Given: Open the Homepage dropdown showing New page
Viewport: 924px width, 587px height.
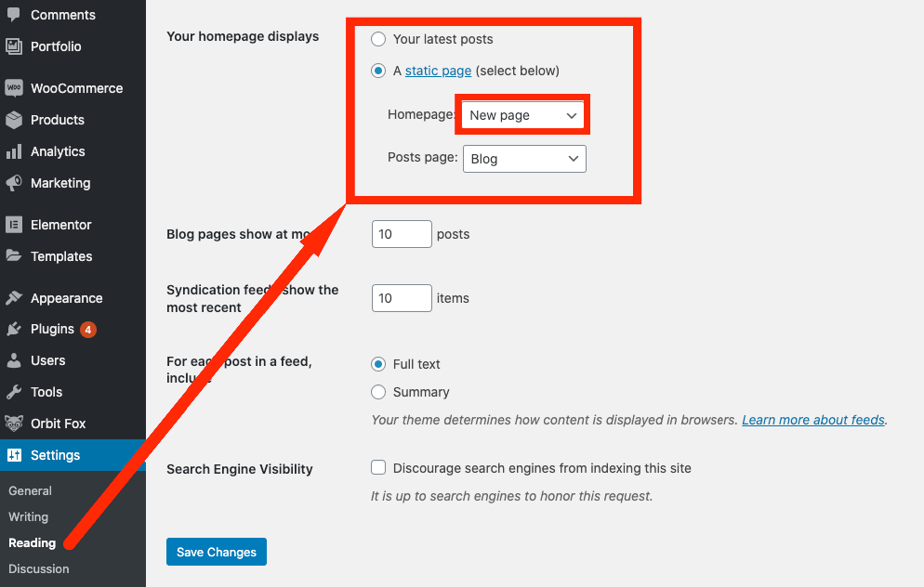Looking at the screenshot, I should pyautogui.click(x=522, y=115).
